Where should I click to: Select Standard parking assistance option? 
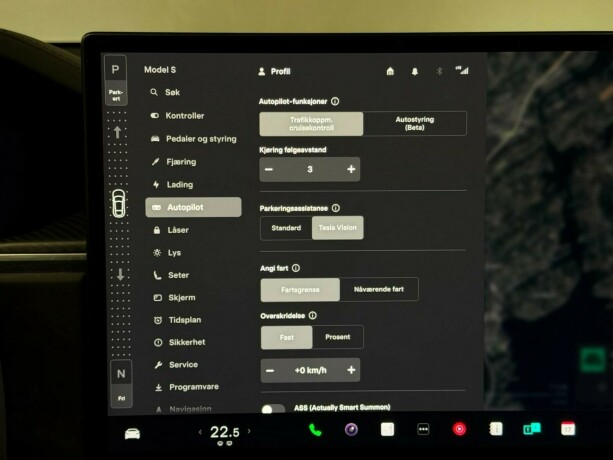[286, 228]
